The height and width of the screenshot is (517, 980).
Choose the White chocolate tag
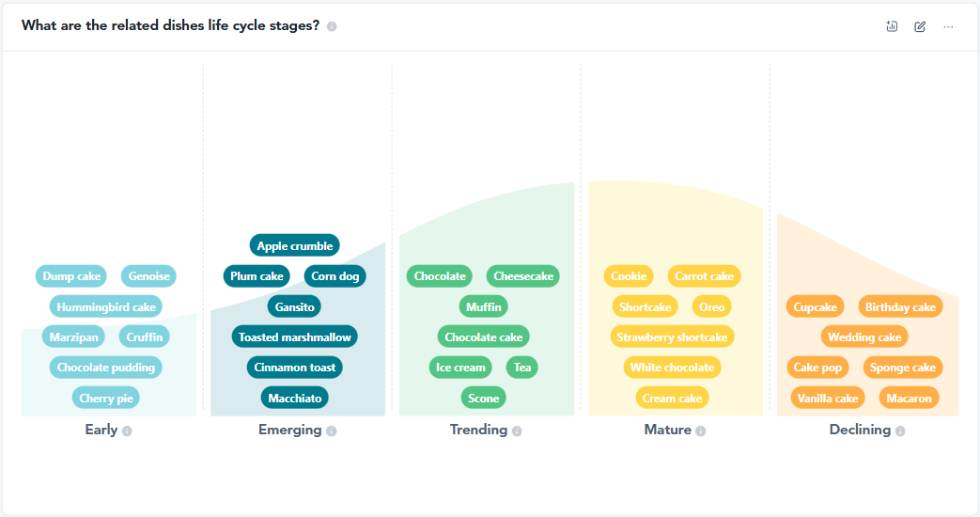coord(672,367)
